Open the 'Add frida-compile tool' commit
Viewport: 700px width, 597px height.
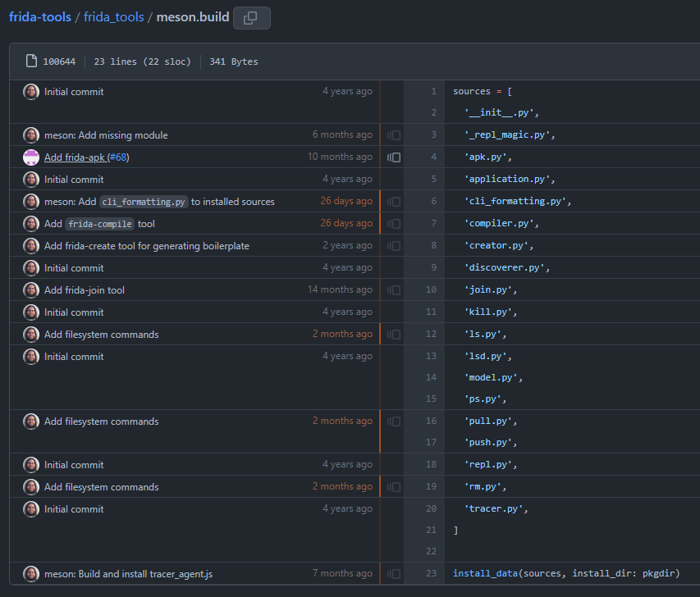tap(99, 224)
